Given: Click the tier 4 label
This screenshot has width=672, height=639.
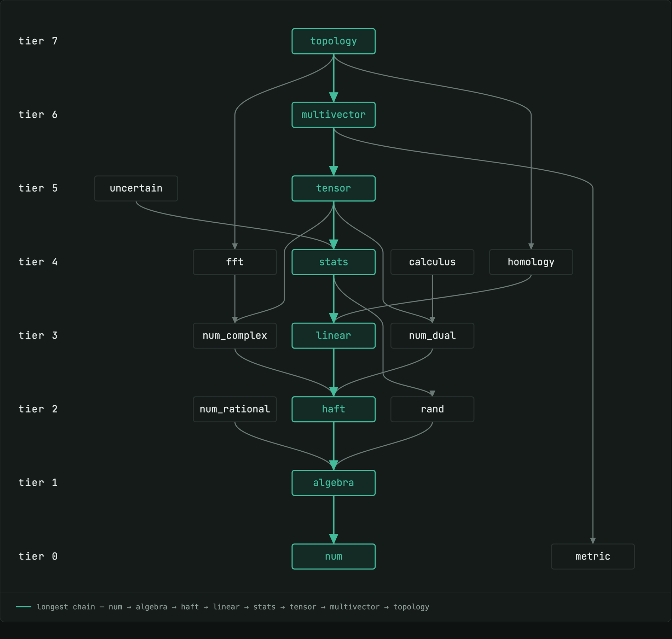Looking at the screenshot, I should click(38, 262).
